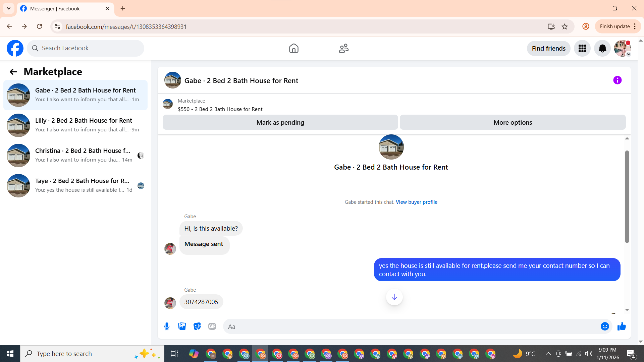This screenshot has height=362, width=644.
Task: Reload the page
Action: (40, 26)
